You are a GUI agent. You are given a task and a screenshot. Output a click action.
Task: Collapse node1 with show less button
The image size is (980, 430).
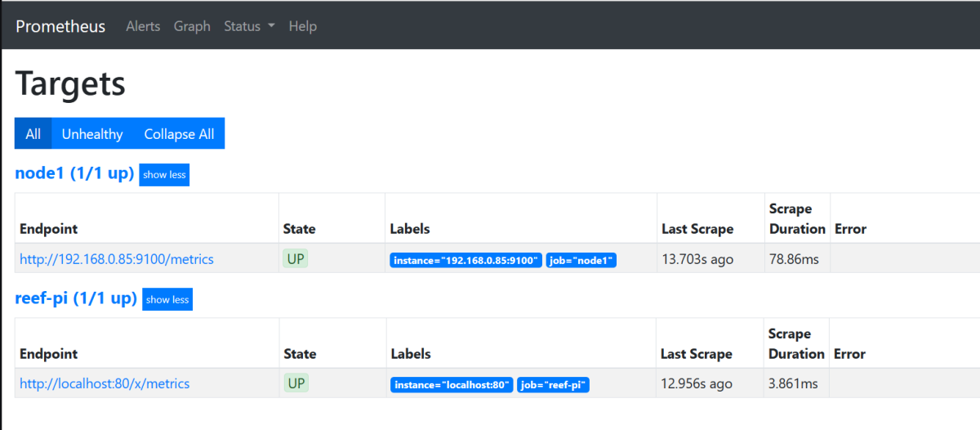164,175
